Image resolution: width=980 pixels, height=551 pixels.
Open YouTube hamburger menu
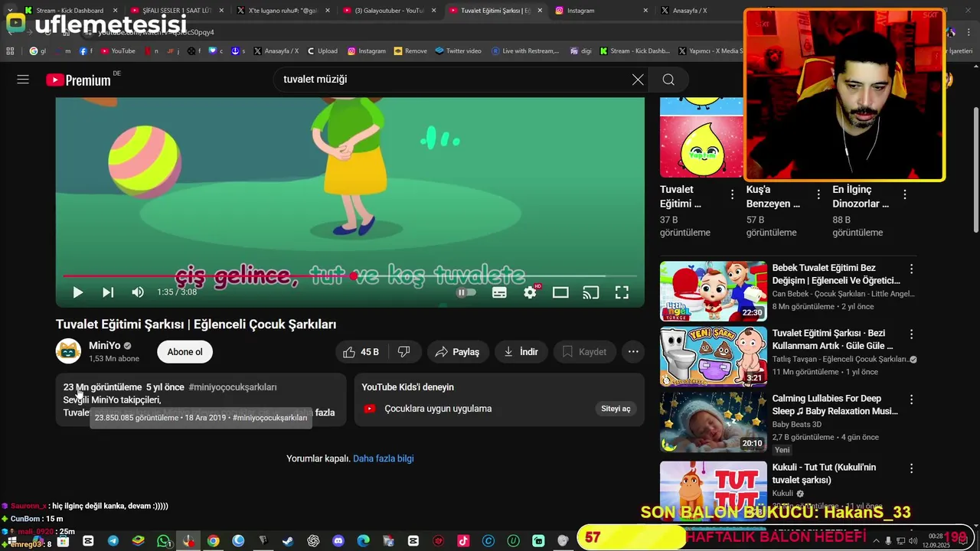pyautogui.click(x=23, y=80)
